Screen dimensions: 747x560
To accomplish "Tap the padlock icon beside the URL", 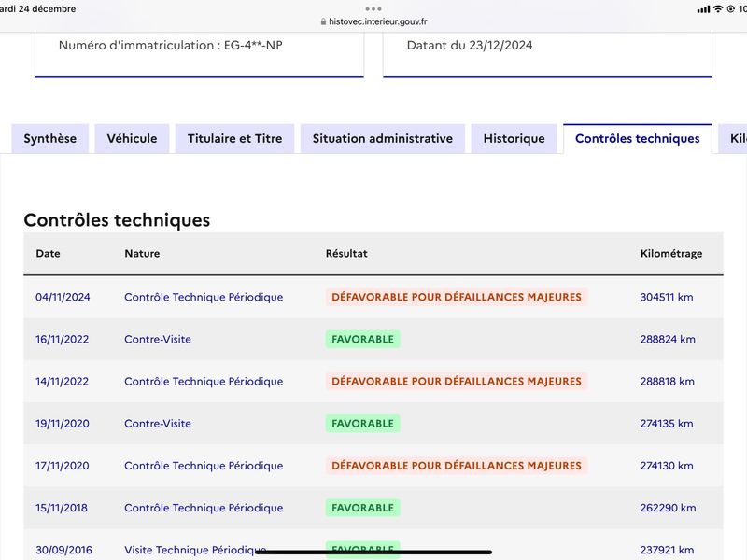I will pos(323,21).
